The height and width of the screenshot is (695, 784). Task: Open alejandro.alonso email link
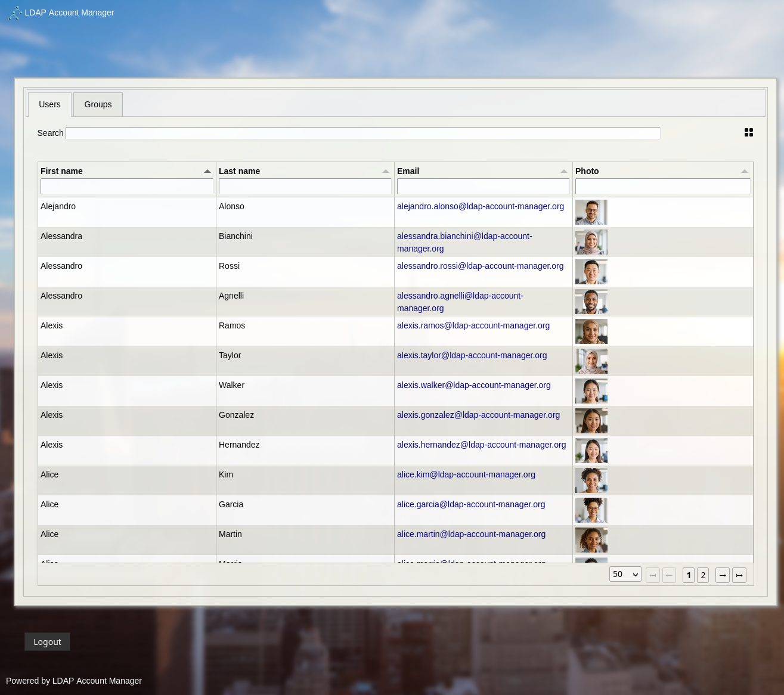(x=480, y=206)
